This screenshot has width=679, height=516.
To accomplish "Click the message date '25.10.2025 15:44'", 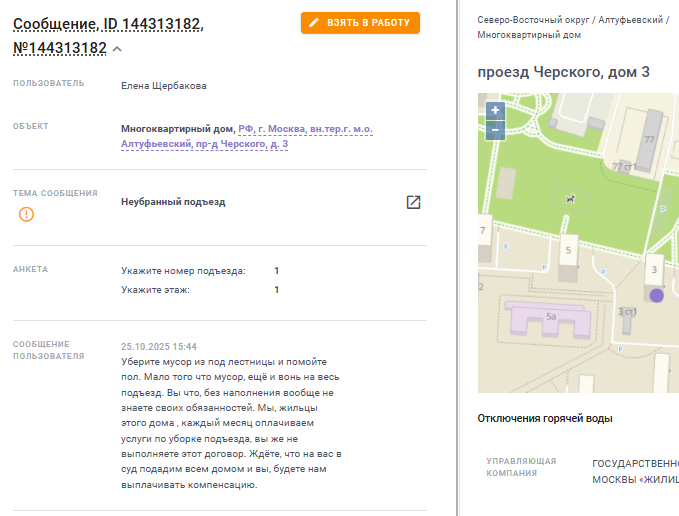I will (x=159, y=347).
